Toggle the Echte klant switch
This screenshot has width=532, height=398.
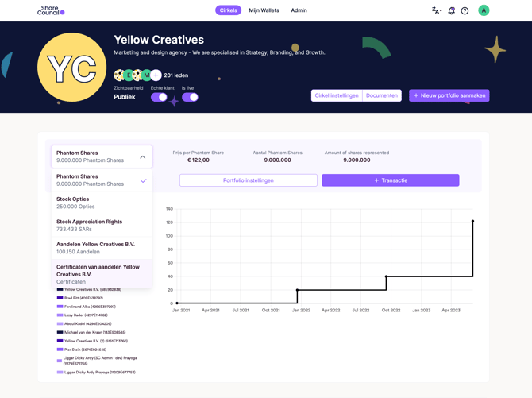159,97
